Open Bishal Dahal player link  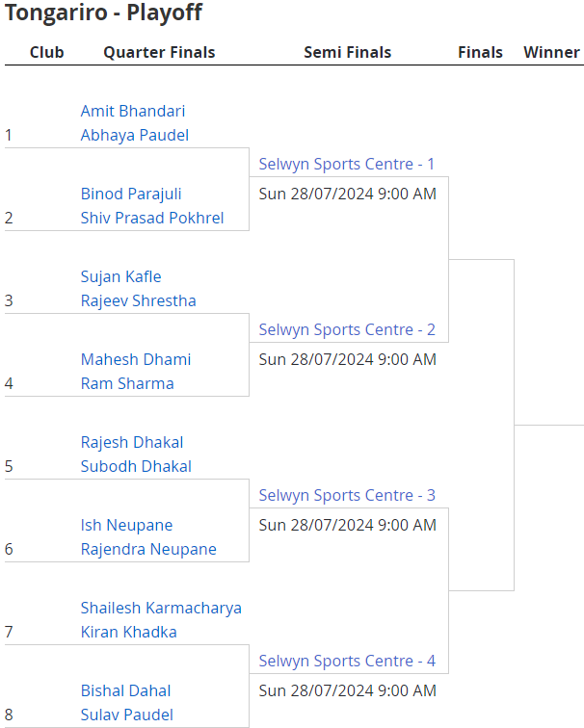point(126,691)
